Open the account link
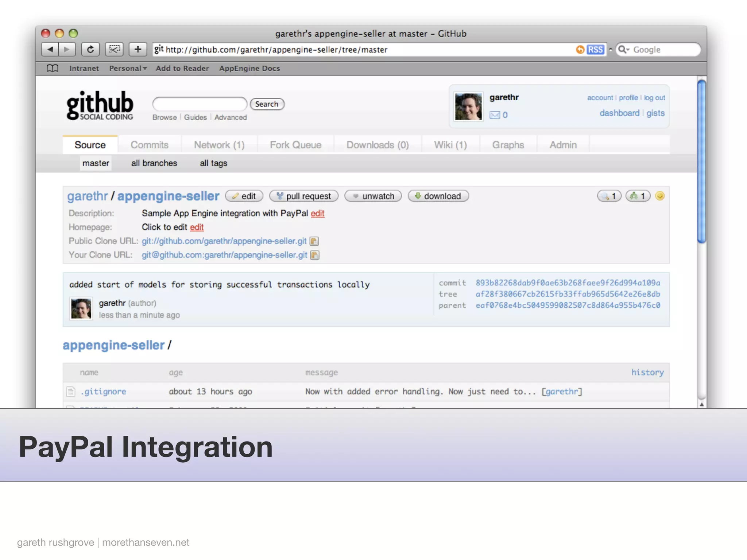 tap(600, 98)
